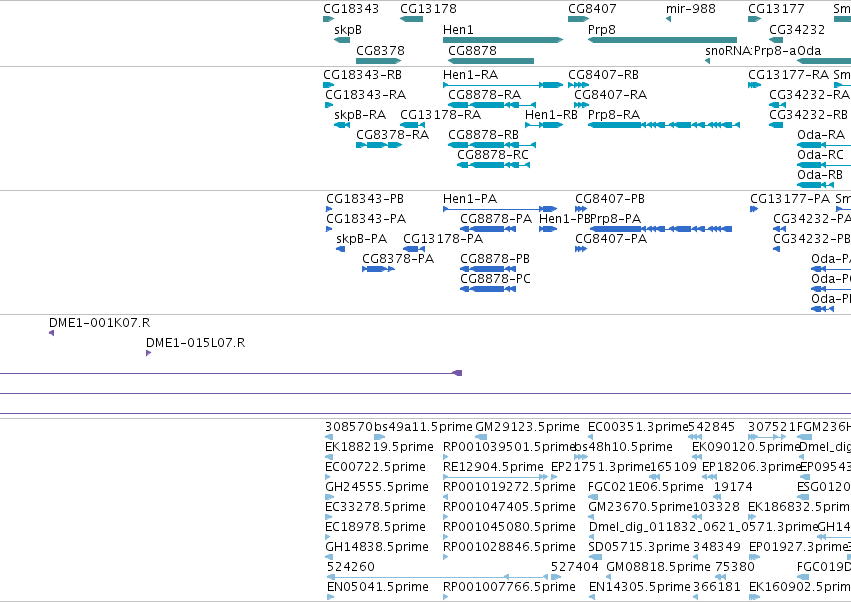851x602 pixels.
Task: Open protein CG34232-PB
Action: pos(777,249)
